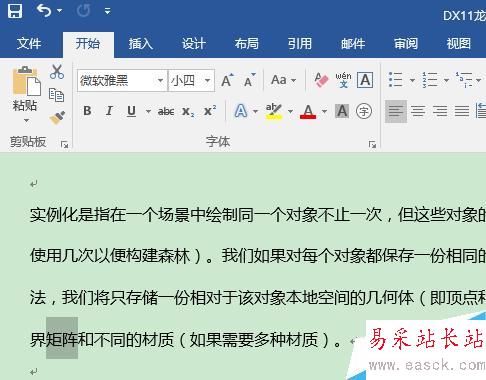Toggle Underline formatting
This screenshot has width=486, height=380.
pyautogui.click(x=131, y=111)
